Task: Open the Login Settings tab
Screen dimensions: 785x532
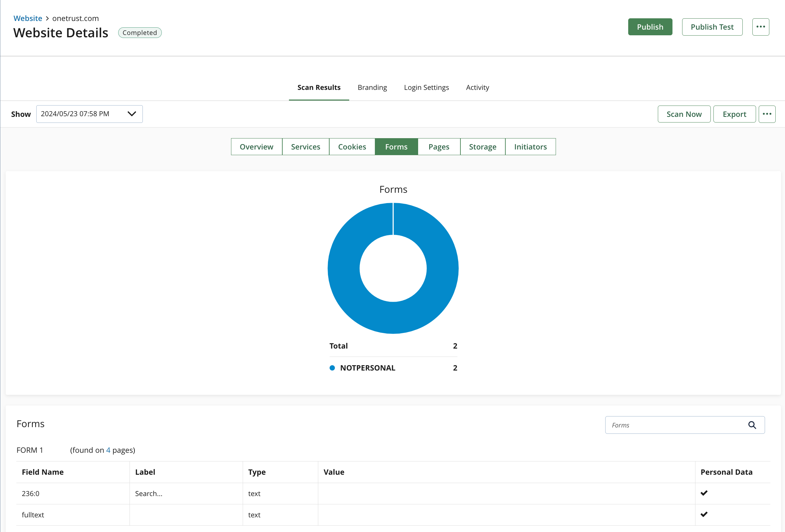Action: 426,88
